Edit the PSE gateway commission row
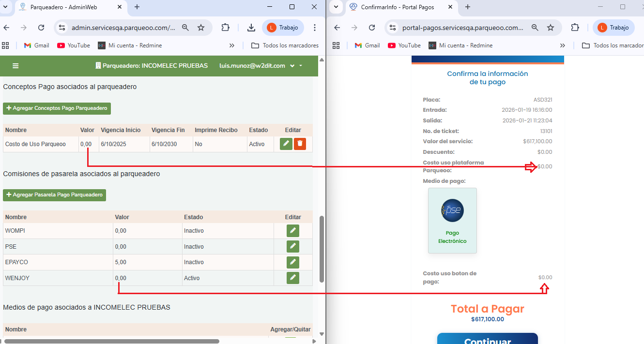The height and width of the screenshot is (344, 644). [292, 247]
